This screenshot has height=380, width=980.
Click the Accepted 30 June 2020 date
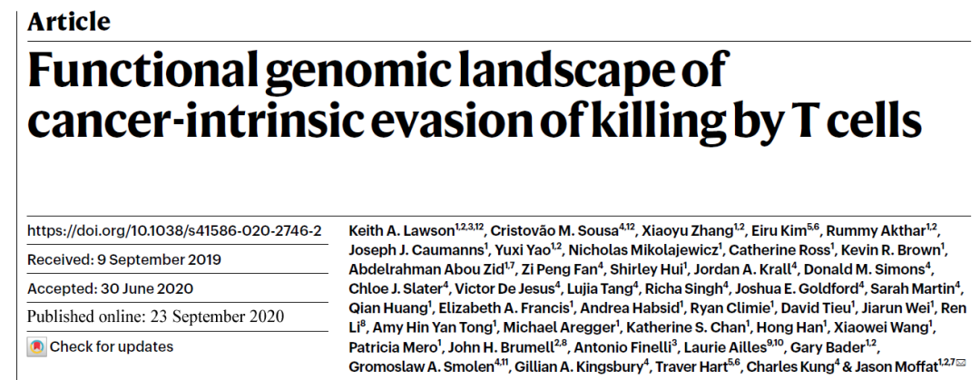112,288
